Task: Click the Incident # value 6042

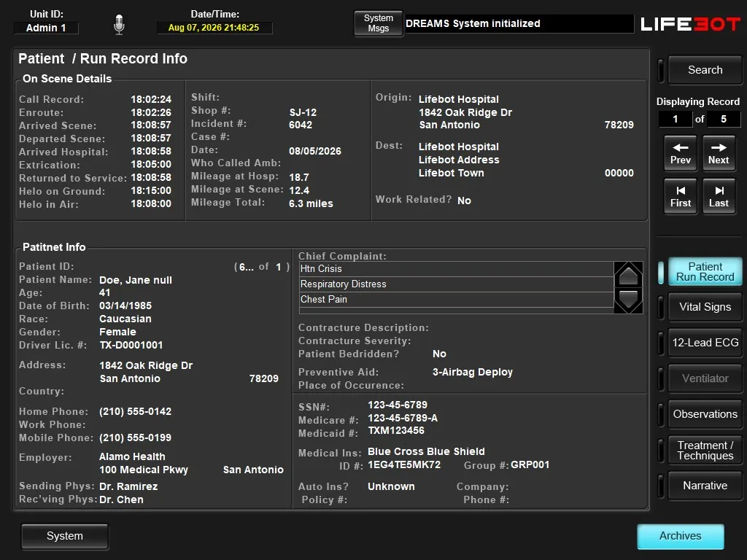Action: point(301,125)
